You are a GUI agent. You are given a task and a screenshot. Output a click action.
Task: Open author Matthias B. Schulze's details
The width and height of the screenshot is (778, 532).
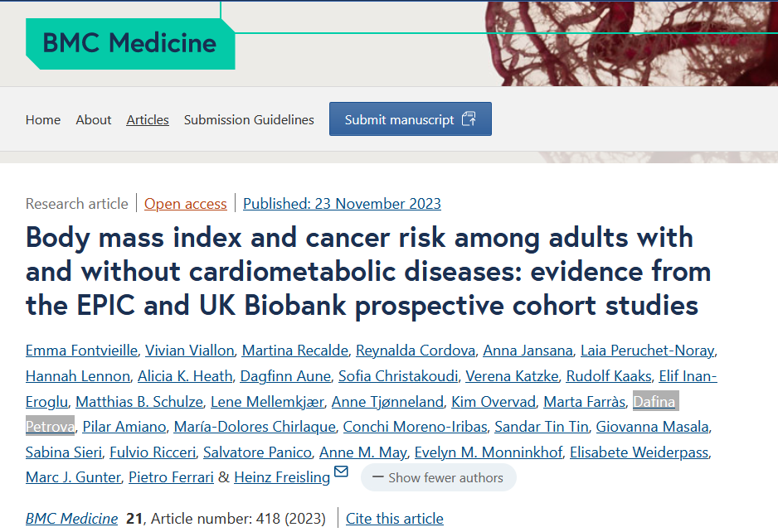[x=139, y=402]
